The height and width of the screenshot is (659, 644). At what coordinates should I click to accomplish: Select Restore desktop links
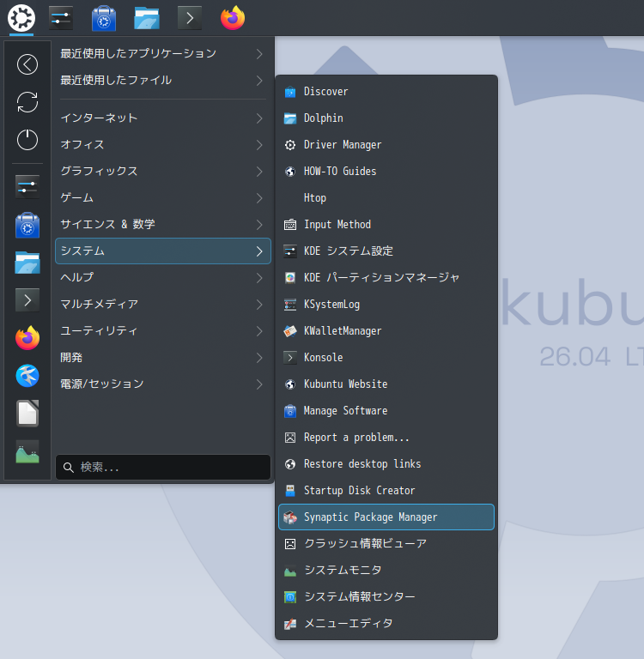pyautogui.click(x=386, y=463)
